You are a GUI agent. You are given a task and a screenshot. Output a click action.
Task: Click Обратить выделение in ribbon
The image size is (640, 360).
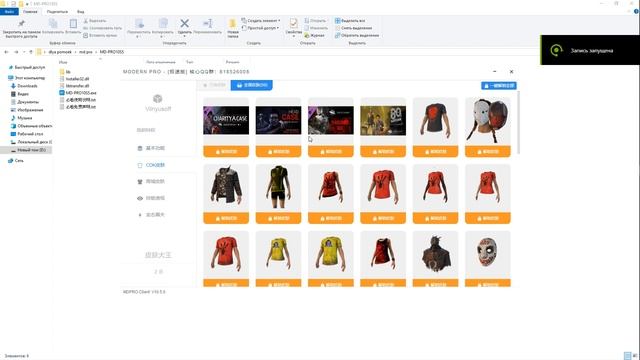click(x=357, y=36)
